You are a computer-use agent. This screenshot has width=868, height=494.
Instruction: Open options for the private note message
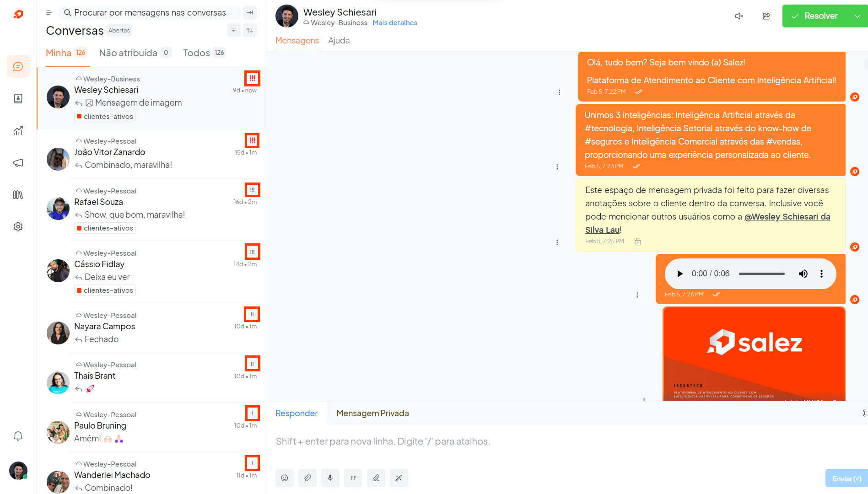pos(557,242)
